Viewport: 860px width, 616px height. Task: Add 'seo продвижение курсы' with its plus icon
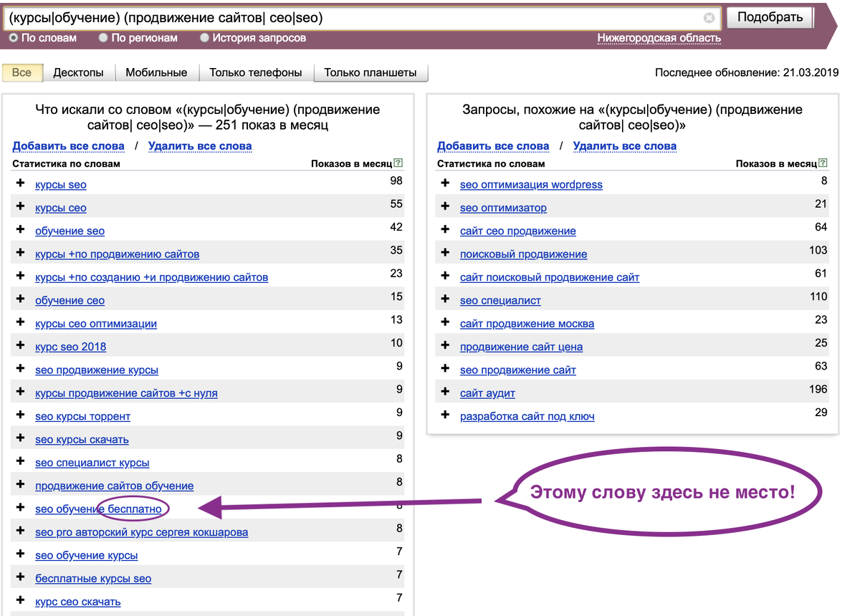pos(21,370)
